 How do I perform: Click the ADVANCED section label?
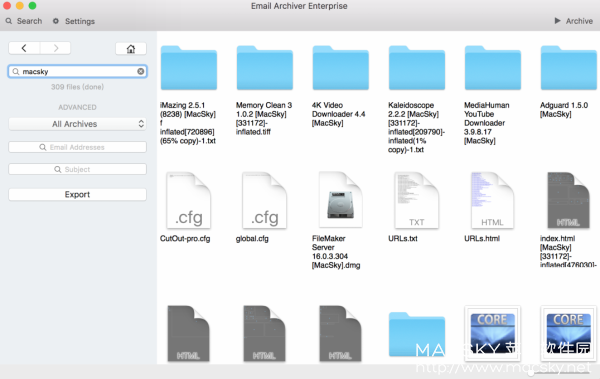coord(78,107)
